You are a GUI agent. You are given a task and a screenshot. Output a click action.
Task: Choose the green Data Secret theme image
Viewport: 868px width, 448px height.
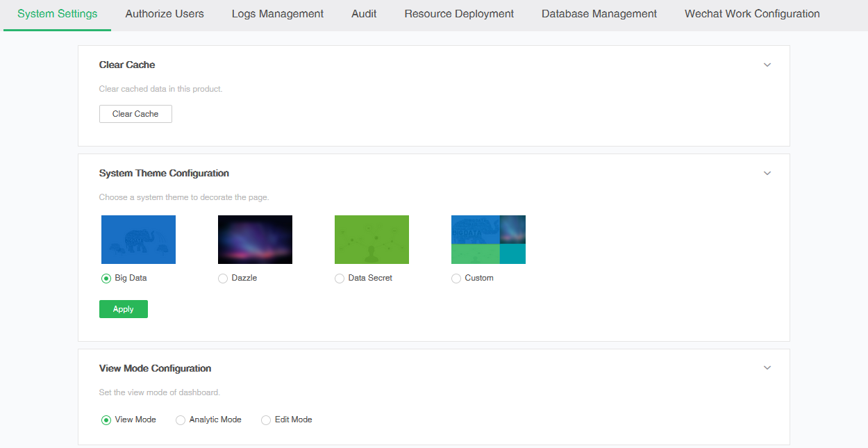[x=372, y=240]
